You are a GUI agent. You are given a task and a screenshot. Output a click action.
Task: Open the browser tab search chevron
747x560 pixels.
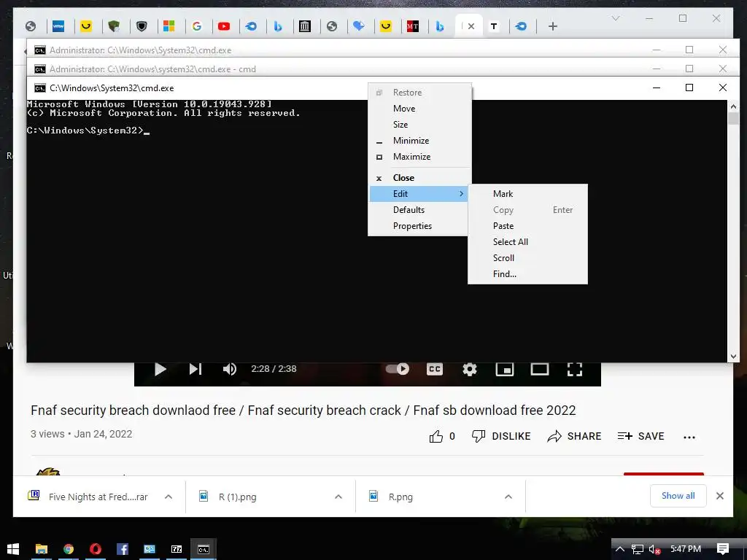click(616, 18)
